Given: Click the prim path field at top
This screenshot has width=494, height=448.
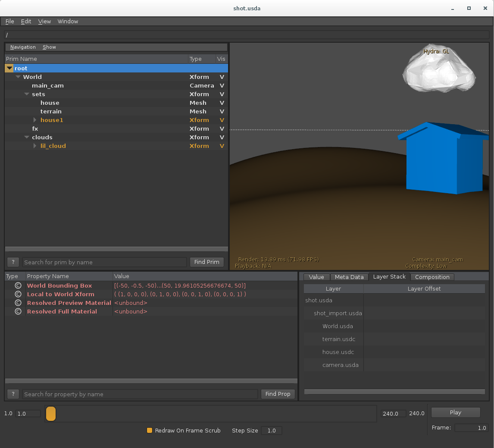Looking at the screenshot, I should [247, 35].
